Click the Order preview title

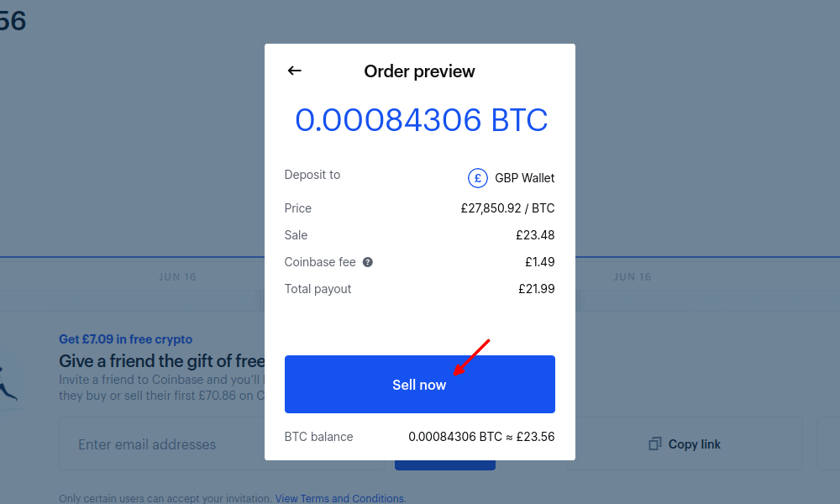419,71
